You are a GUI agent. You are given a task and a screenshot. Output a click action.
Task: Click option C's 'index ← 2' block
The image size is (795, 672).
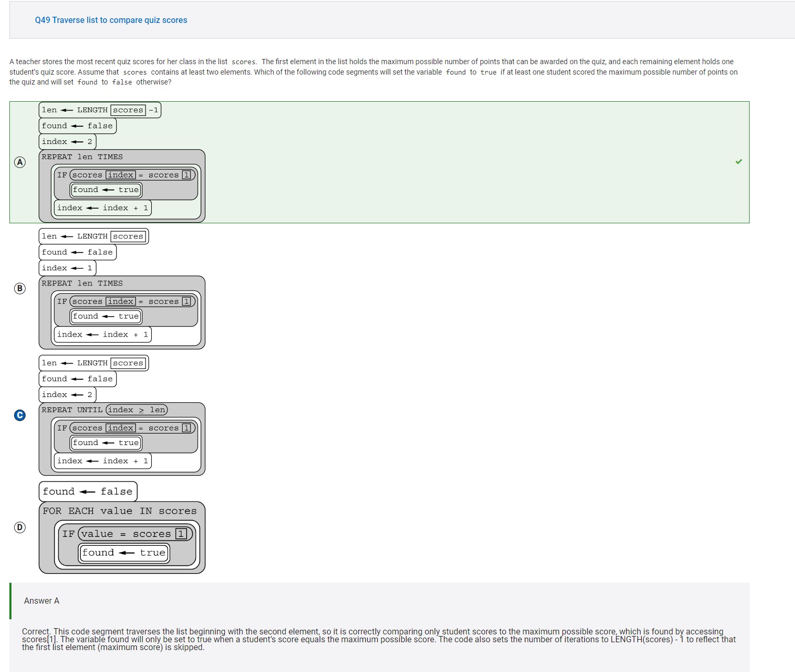pyautogui.click(x=67, y=395)
